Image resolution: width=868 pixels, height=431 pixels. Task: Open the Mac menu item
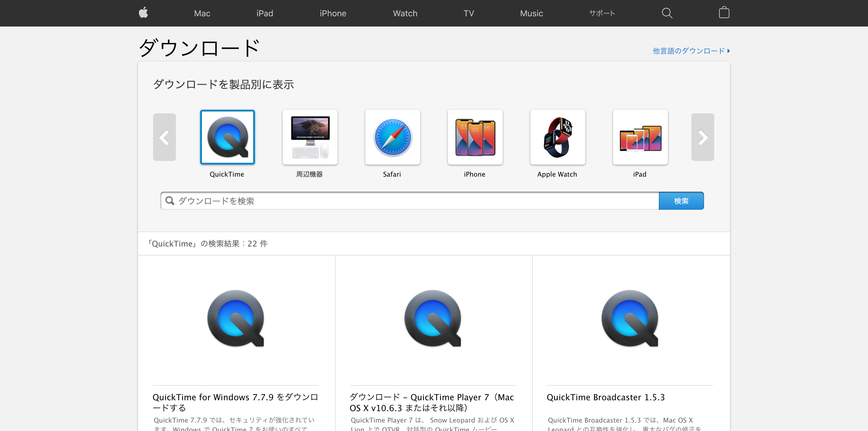(x=202, y=13)
